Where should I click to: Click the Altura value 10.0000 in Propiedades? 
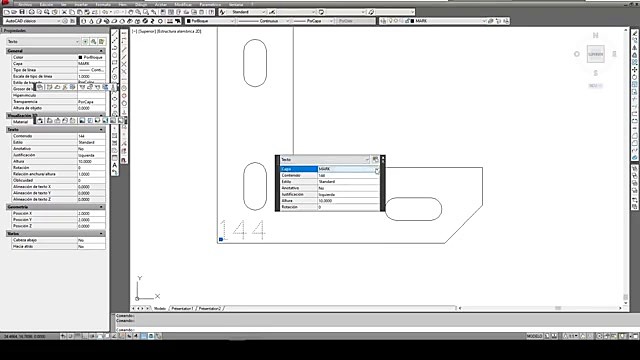click(x=91, y=162)
